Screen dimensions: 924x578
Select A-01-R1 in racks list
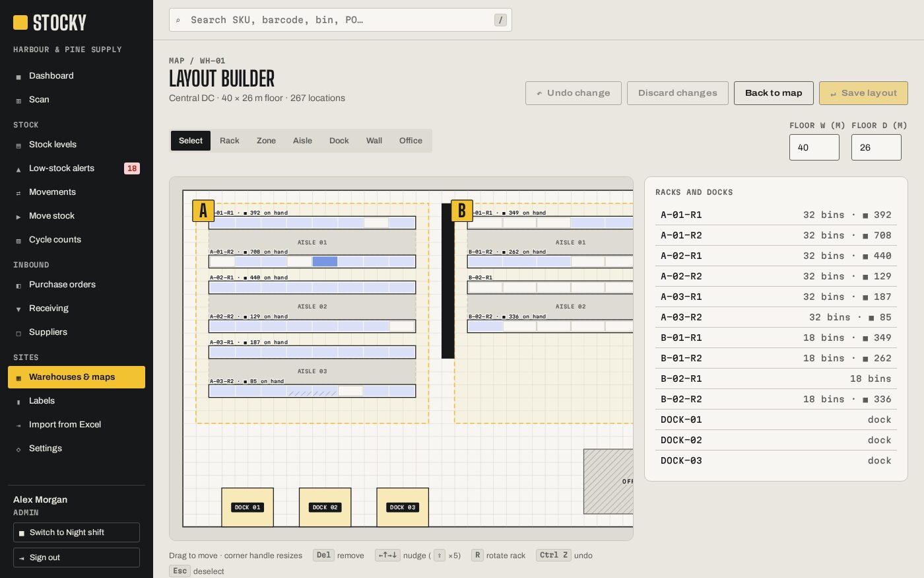776,215
